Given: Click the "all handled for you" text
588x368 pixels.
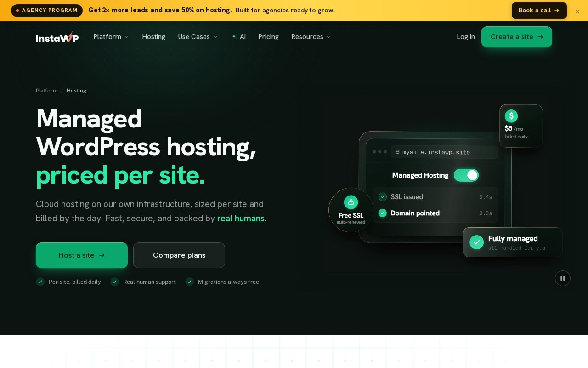Looking at the screenshot, I should click(517, 248).
